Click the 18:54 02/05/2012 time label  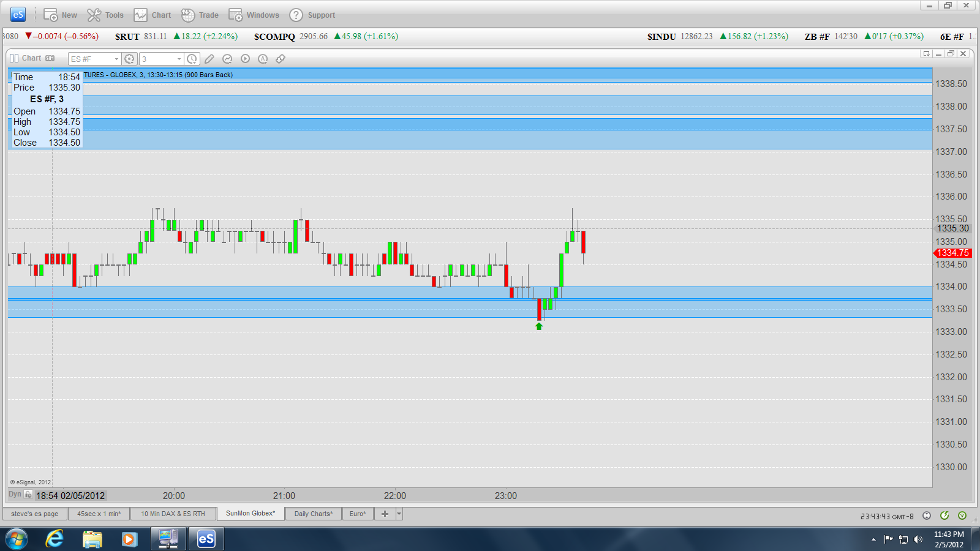[70, 496]
